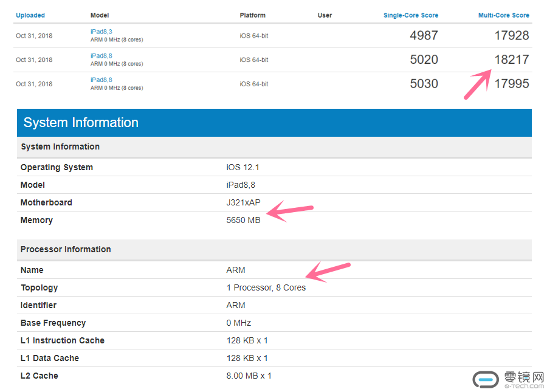Open the iPad8,8 link in the 18217 row

(101, 55)
